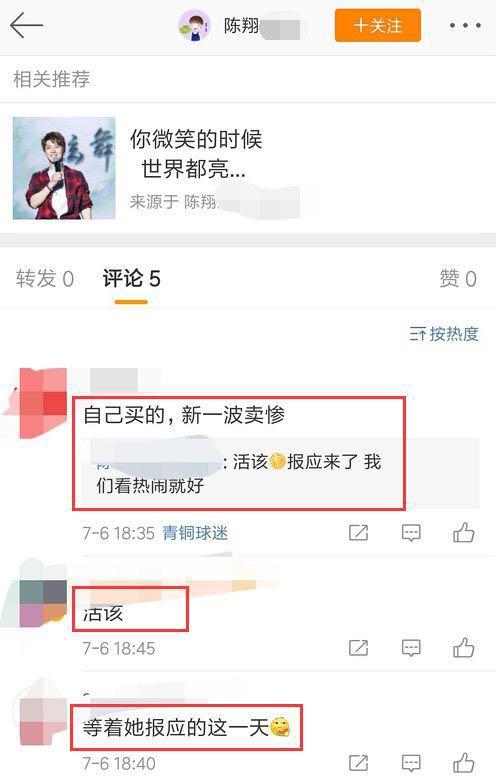Like the 7-6 18:45 comment
Image resolution: width=496 pixels, height=782 pixels.
463,647
